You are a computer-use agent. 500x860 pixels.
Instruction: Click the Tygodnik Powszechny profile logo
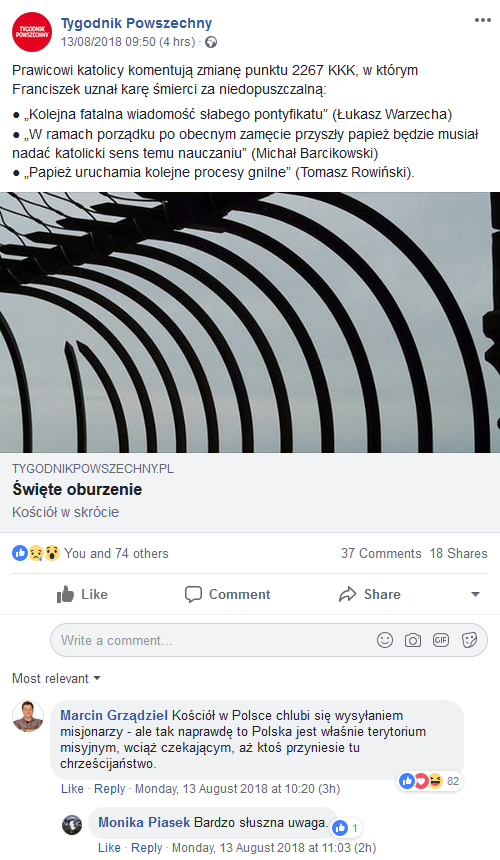tap(32, 32)
